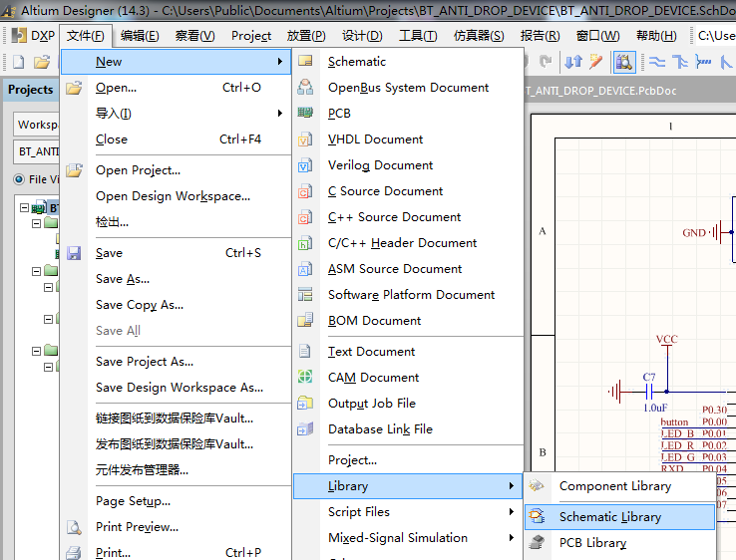Click the CAM Document icon
The image size is (736, 560).
point(305,377)
